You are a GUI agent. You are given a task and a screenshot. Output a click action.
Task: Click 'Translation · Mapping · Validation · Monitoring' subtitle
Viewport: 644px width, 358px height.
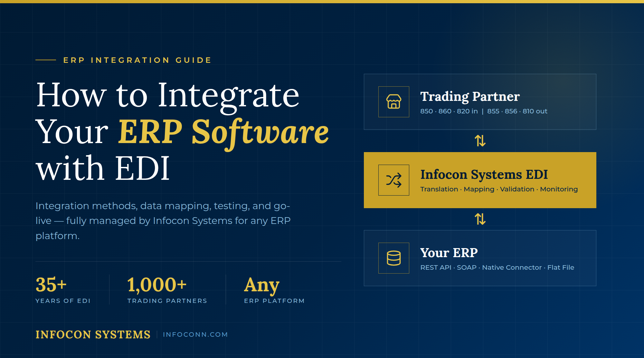pos(499,189)
